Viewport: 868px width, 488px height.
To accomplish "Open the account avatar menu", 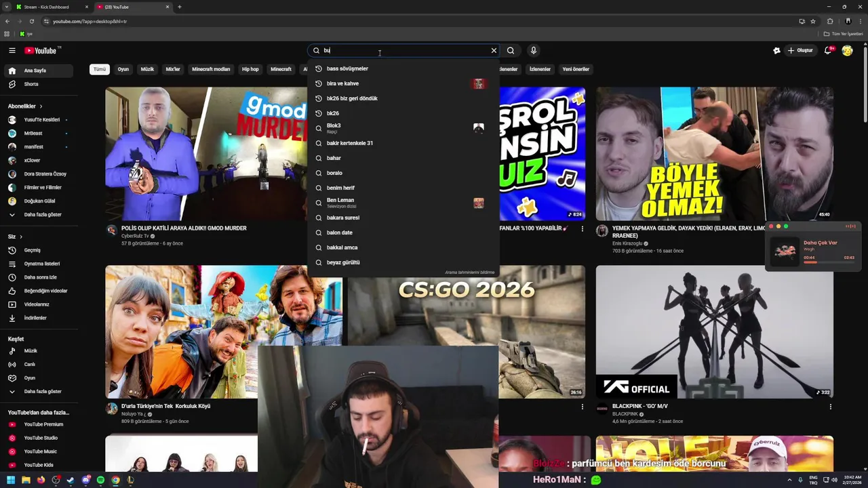I will (x=847, y=50).
